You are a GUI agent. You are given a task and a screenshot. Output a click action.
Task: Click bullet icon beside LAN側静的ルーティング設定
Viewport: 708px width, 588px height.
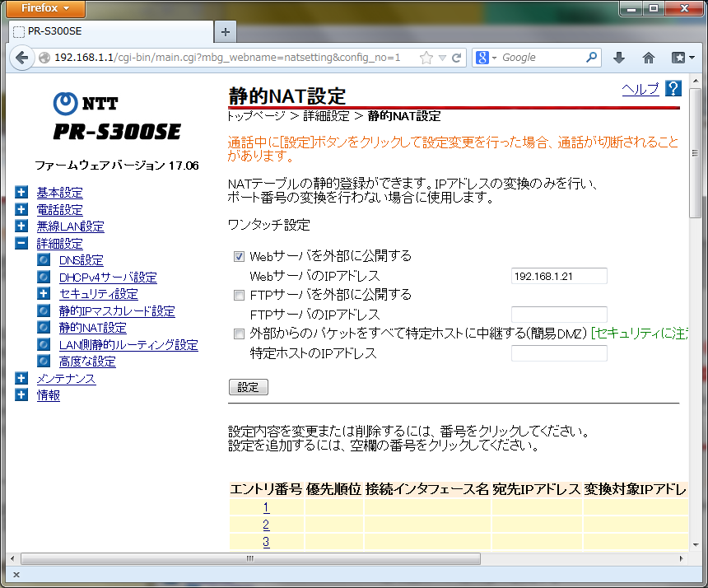point(44,344)
